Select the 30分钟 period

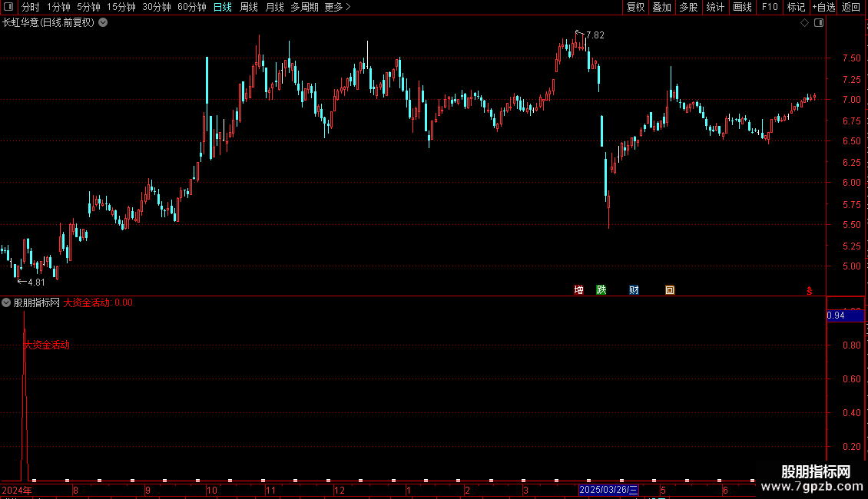point(157,7)
